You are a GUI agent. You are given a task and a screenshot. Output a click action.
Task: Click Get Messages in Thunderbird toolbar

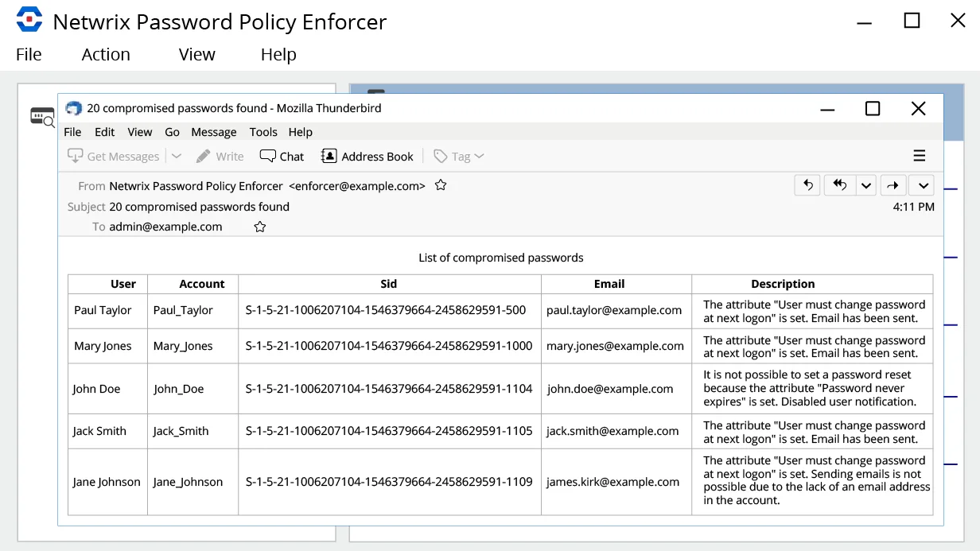(114, 157)
